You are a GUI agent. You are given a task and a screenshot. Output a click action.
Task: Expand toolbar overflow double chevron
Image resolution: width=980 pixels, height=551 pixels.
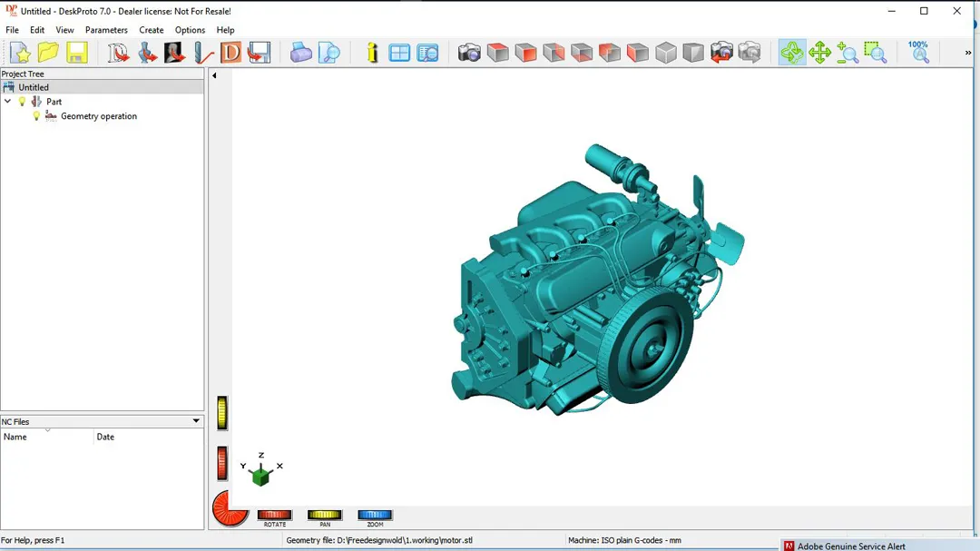point(968,54)
